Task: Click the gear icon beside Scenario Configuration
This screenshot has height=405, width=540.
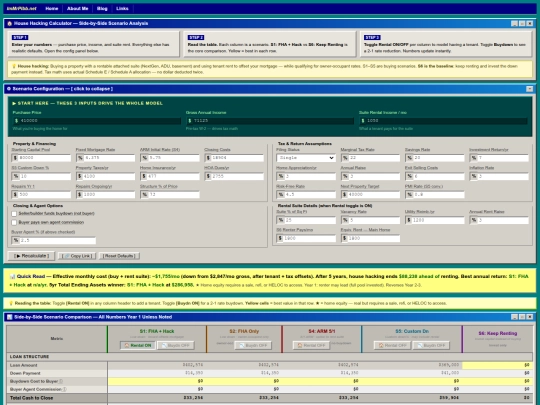Action: tap(9, 89)
